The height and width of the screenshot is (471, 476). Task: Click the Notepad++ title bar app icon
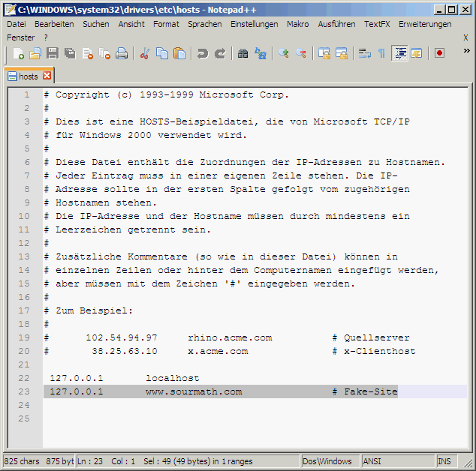point(11,10)
